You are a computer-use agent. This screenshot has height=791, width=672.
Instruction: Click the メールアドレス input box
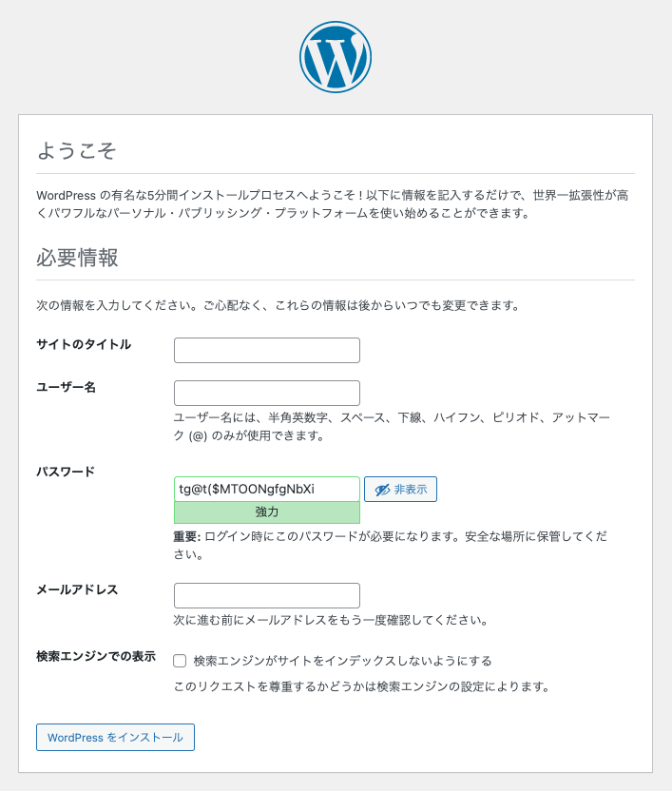[266, 595]
